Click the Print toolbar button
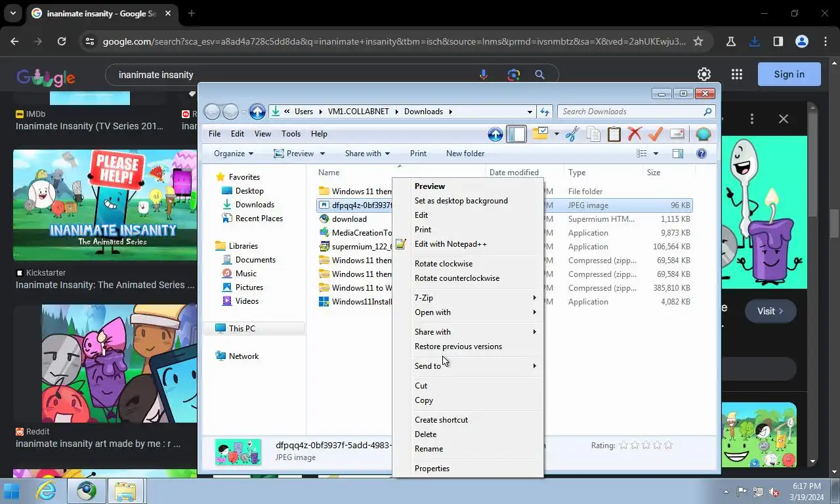840x504 pixels. click(418, 154)
